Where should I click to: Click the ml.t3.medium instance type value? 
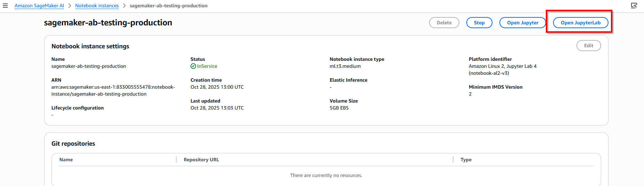click(x=345, y=66)
